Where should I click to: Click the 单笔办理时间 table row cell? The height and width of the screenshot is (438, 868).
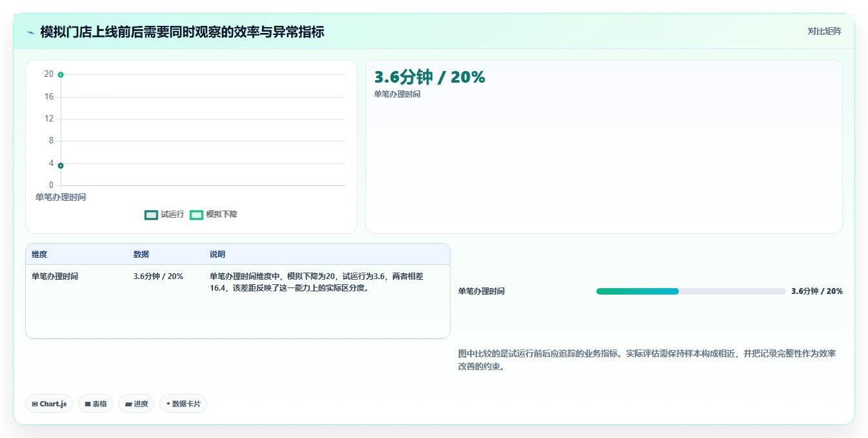pyautogui.click(x=55, y=276)
